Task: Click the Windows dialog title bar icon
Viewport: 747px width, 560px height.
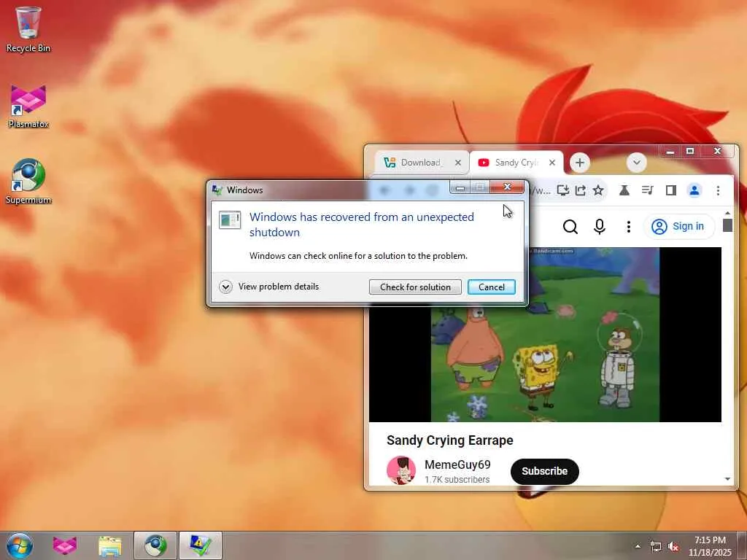Action: click(217, 190)
